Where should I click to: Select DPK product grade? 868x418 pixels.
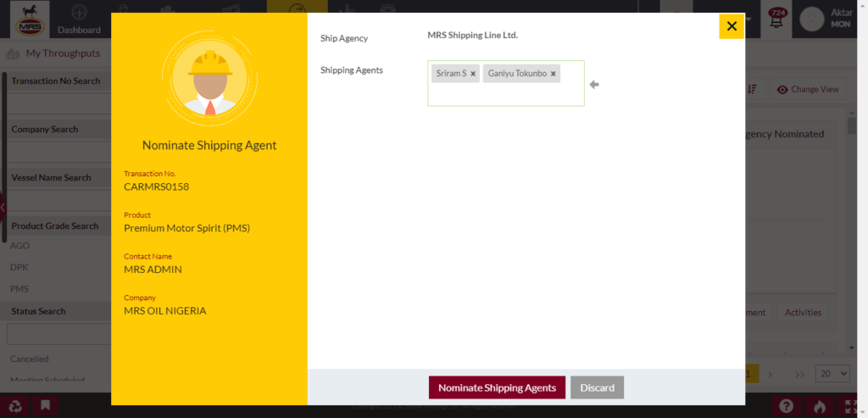(x=19, y=267)
